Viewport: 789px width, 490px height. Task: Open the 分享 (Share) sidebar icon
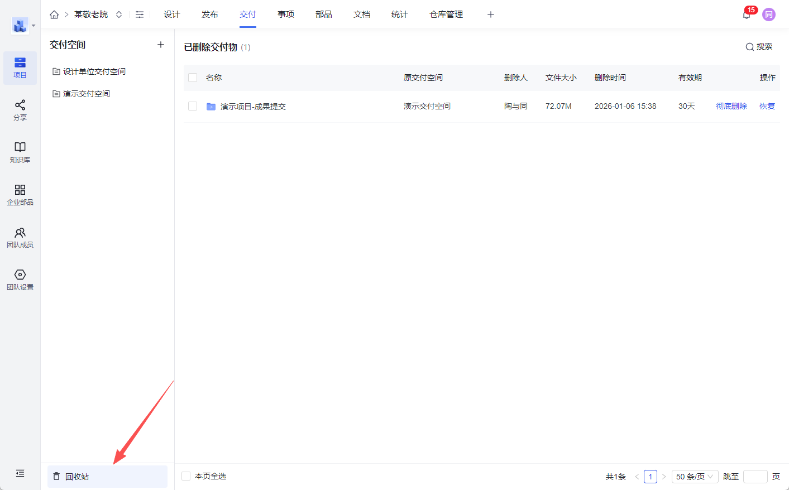coord(20,109)
